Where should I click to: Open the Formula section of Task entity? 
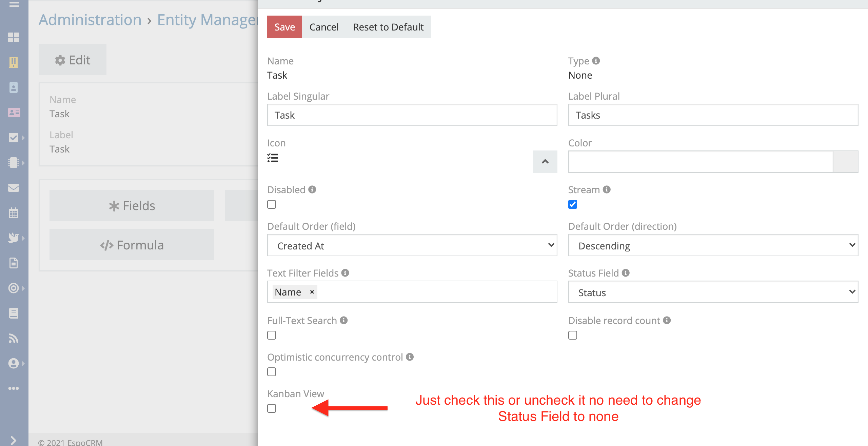(132, 245)
